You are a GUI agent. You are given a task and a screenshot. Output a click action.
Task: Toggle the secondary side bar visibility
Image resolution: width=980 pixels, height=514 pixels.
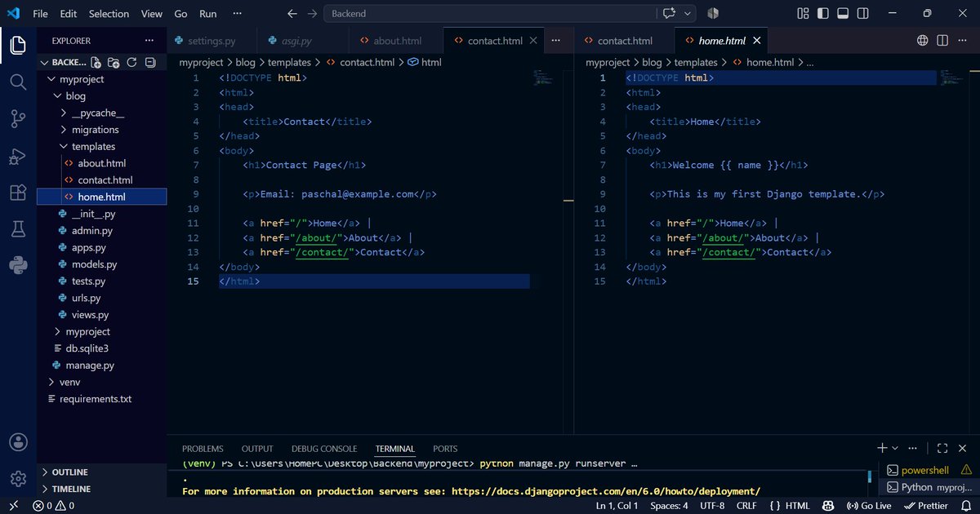pos(862,14)
